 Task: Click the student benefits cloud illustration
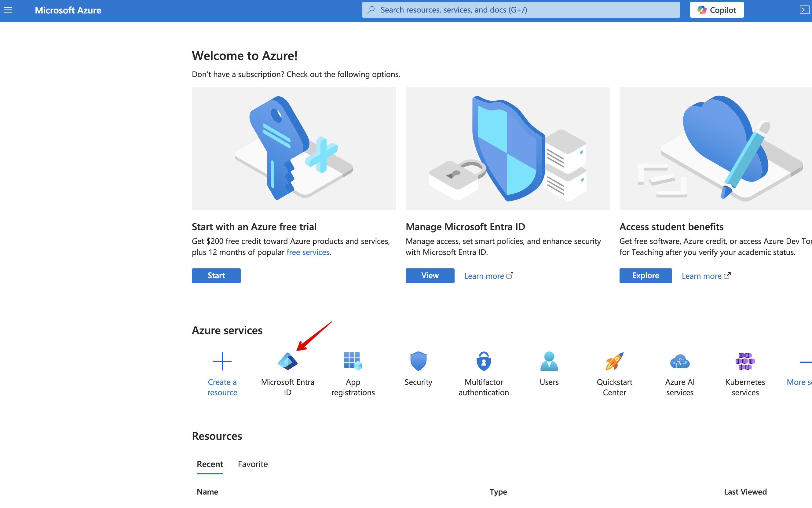pyautogui.click(x=716, y=148)
